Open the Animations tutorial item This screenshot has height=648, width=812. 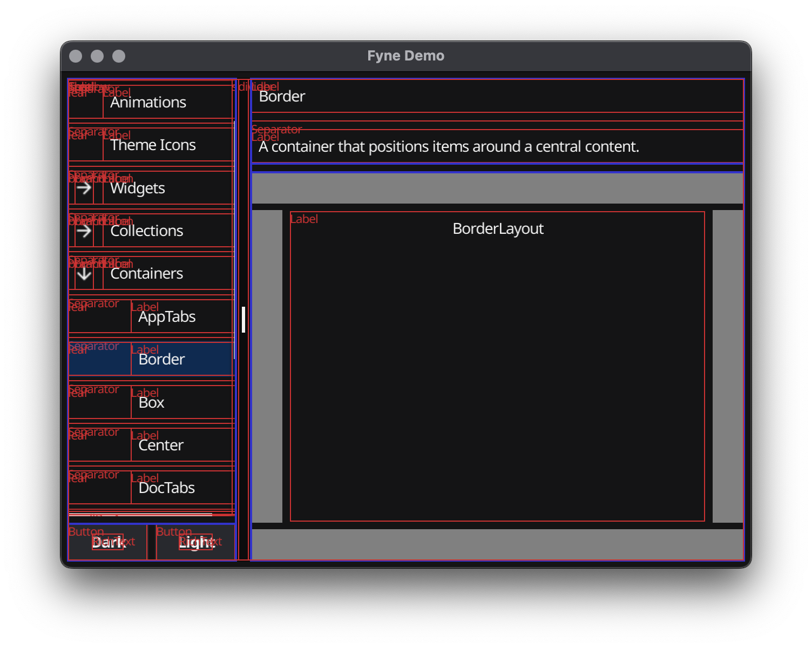[x=151, y=102]
